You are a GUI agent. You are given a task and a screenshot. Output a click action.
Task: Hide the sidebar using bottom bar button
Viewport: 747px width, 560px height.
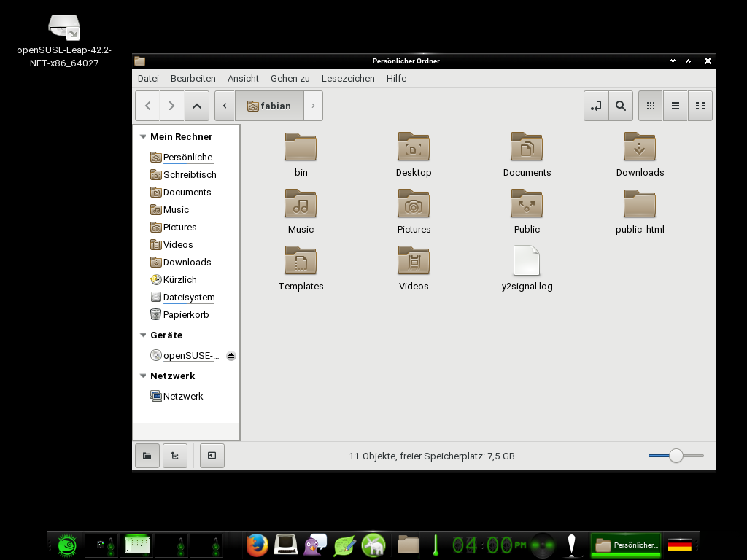[x=212, y=456]
